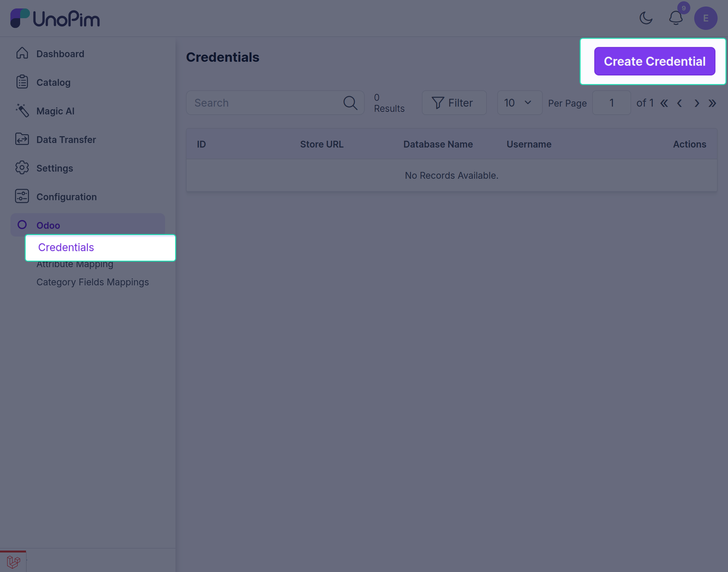
Task: Toggle dark mode moon icon
Action: pyautogui.click(x=646, y=18)
